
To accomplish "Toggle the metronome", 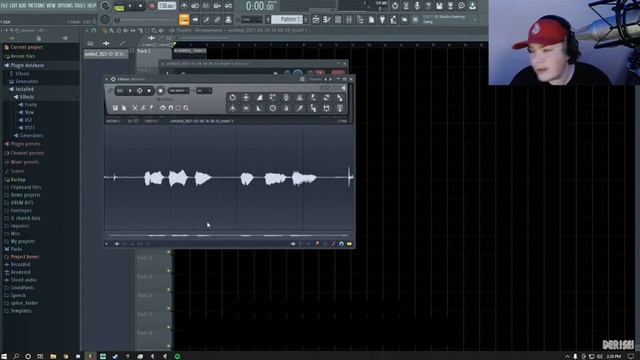I will pos(184,6).
